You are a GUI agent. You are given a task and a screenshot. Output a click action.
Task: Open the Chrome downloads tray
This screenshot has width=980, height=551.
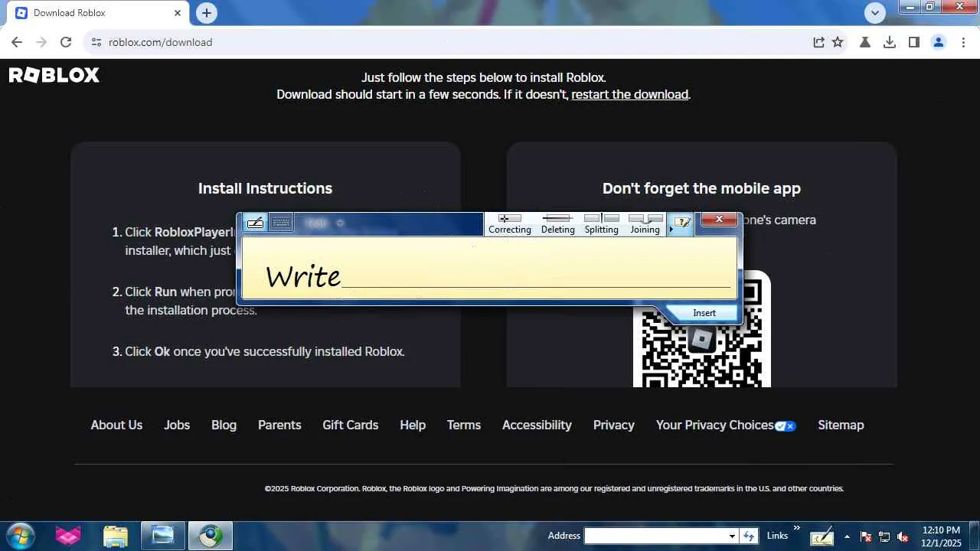(x=890, y=42)
